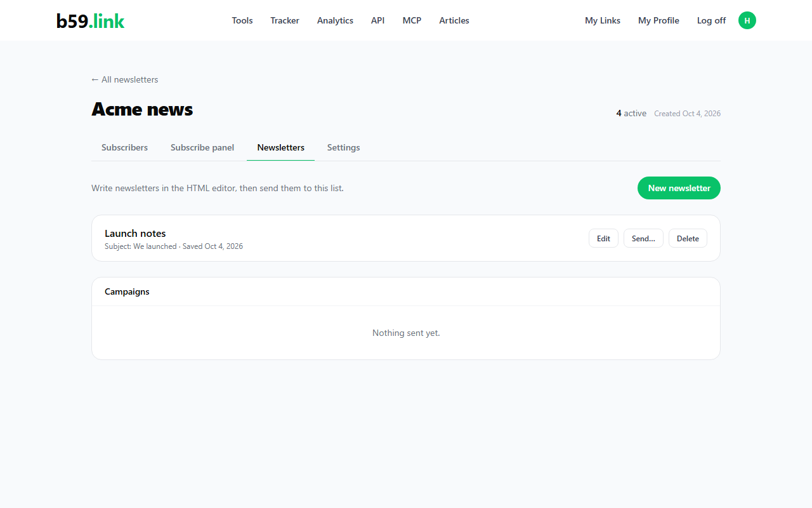Viewport: 812px width, 508px height.
Task: Click the Campaigns section header
Action: [x=127, y=291]
